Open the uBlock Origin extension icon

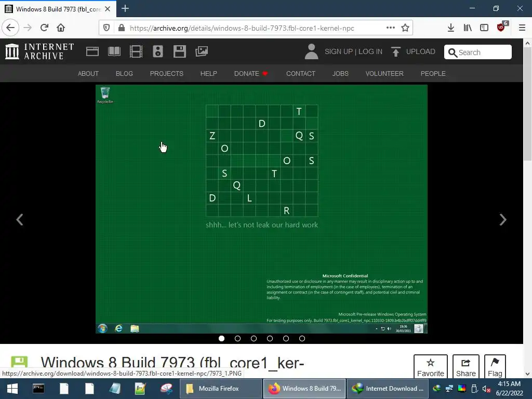coord(501,27)
